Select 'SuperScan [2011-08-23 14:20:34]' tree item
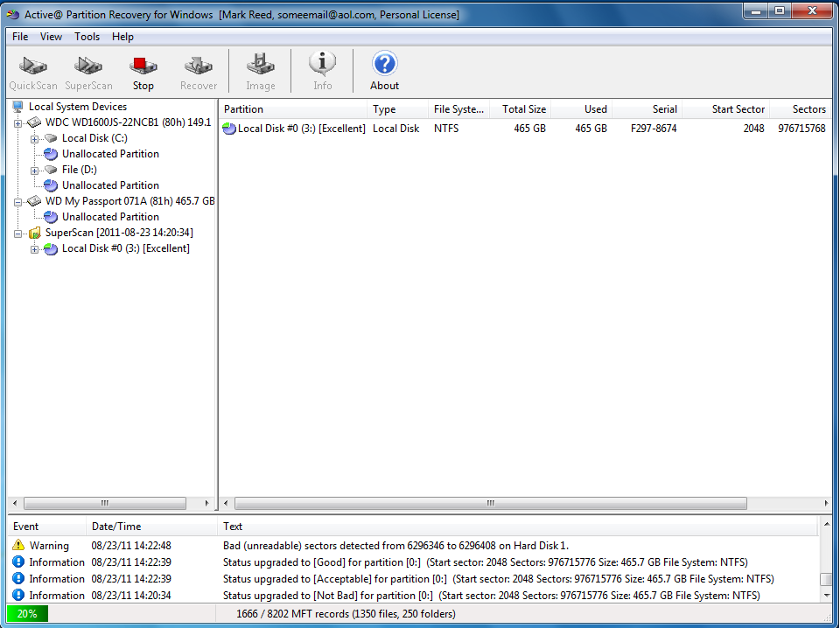The height and width of the screenshot is (628, 840). (x=119, y=233)
